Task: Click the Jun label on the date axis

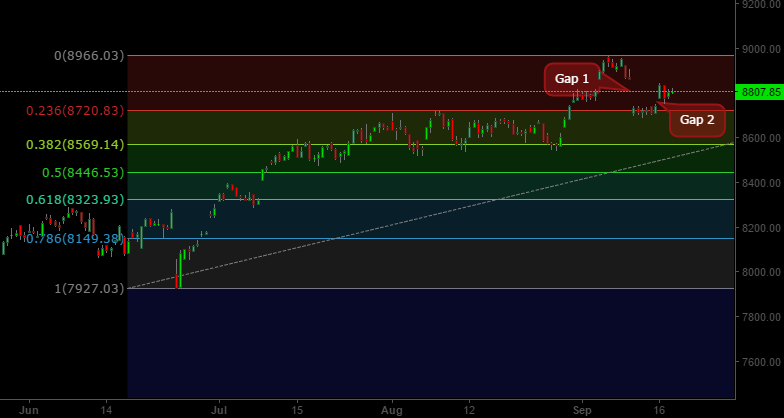Action: coord(31,410)
